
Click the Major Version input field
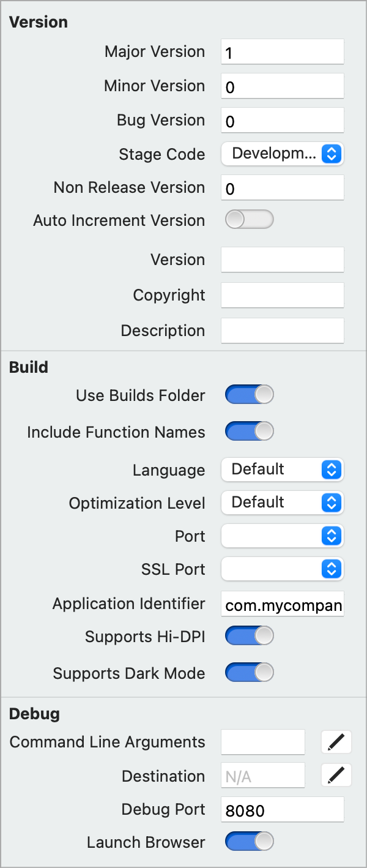click(x=282, y=51)
